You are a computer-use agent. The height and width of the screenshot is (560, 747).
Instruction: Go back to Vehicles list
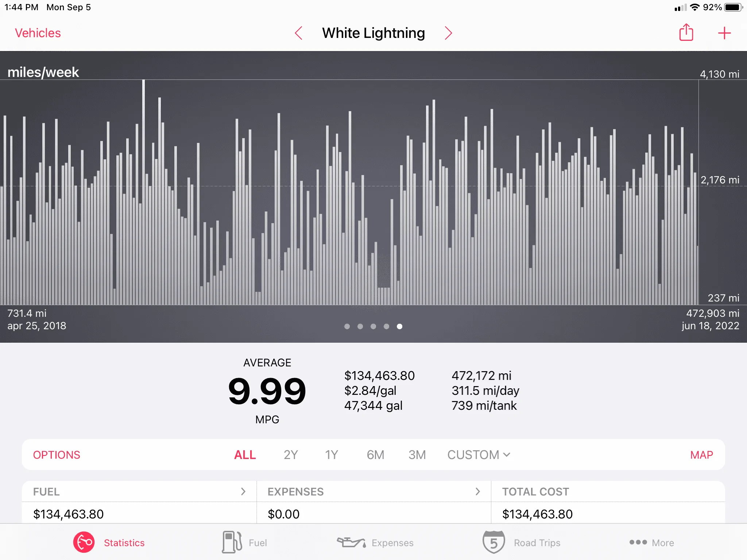pyautogui.click(x=38, y=33)
